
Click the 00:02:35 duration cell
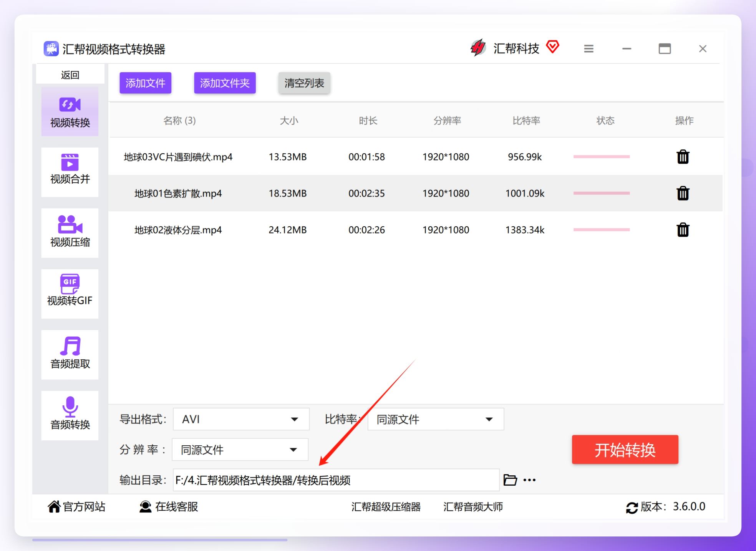click(366, 193)
